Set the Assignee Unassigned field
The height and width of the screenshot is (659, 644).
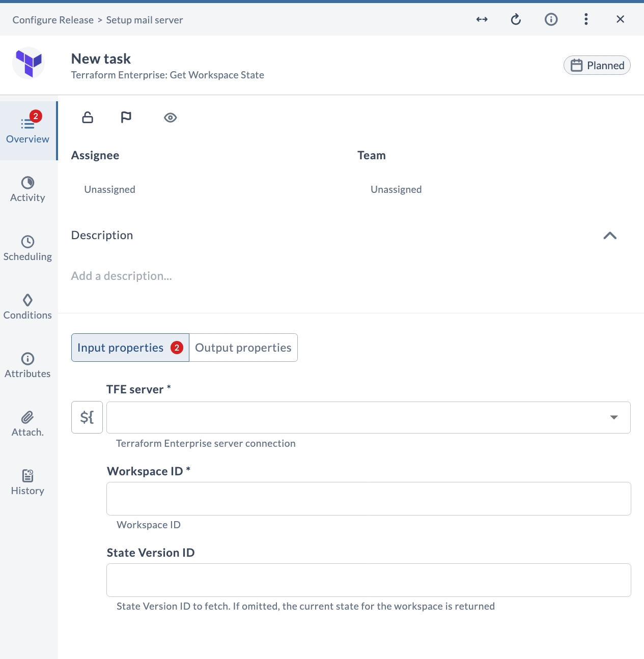click(x=109, y=189)
